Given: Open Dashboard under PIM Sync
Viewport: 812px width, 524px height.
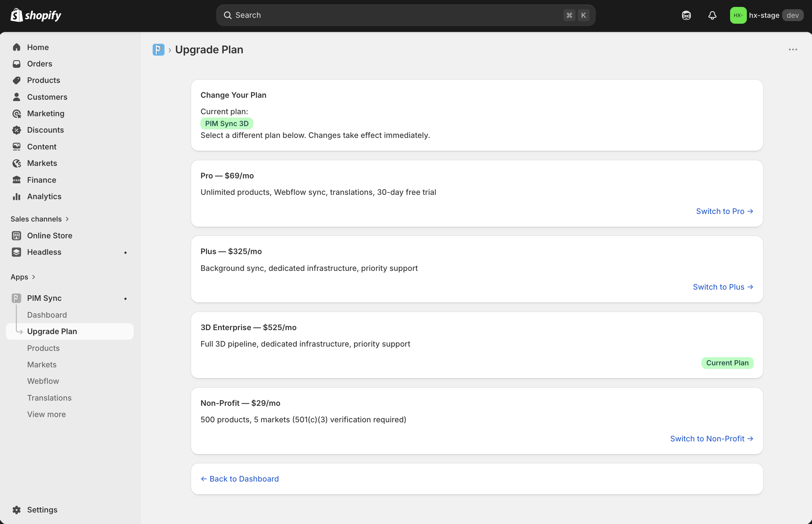Looking at the screenshot, I should (x=47, y=315).
